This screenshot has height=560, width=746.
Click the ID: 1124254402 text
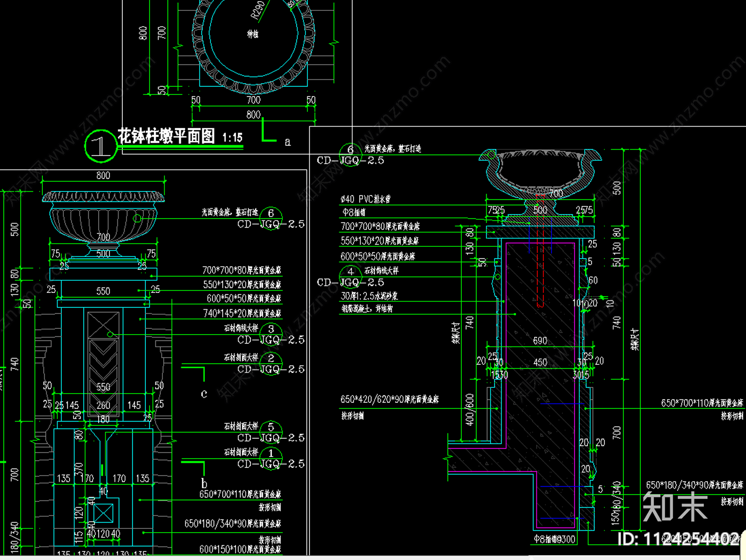click(x=678, y=539)
